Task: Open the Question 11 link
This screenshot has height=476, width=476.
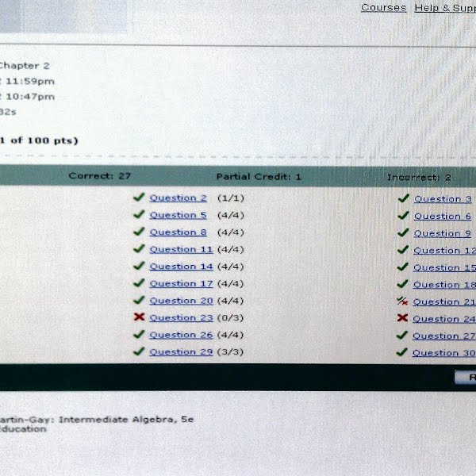Action: pos(181,249)
